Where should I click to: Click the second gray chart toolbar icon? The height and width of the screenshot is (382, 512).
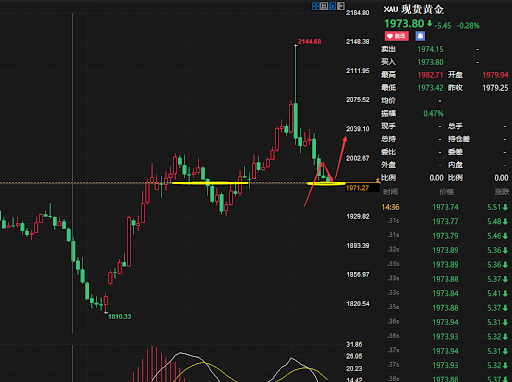point(324,6)
